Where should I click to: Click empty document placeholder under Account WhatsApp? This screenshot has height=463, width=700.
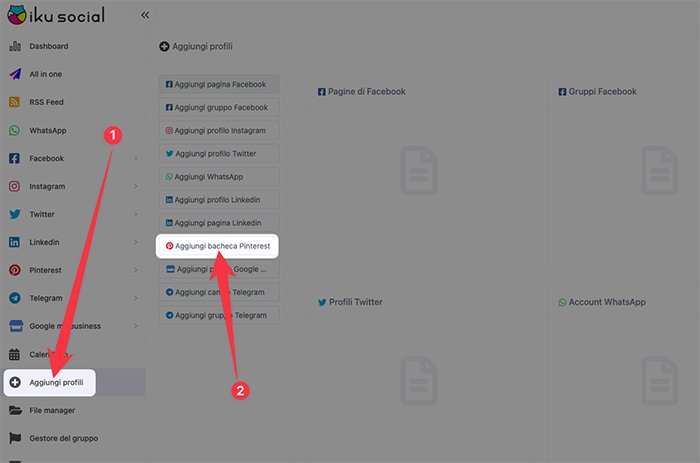[659, 380]
